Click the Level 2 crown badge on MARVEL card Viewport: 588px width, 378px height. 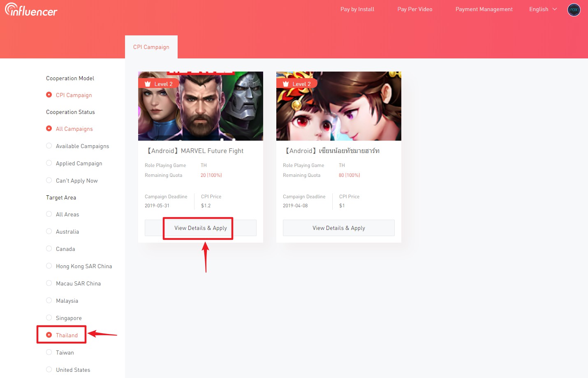[x=159, y=83]
